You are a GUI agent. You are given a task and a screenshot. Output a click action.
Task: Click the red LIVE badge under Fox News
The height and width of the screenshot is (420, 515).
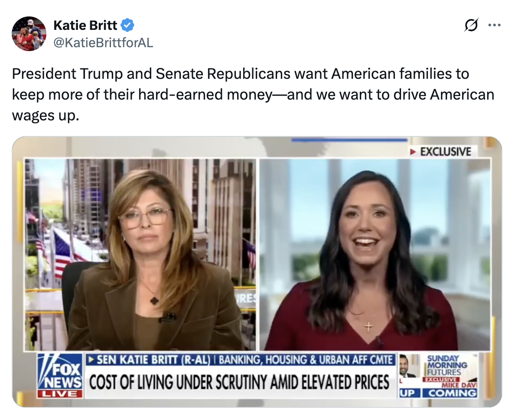60,394
